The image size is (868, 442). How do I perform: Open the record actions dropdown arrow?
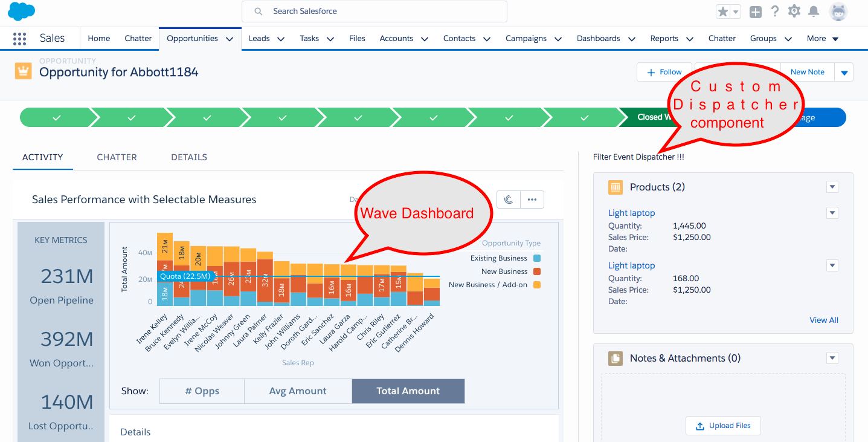tap(844, 72)
